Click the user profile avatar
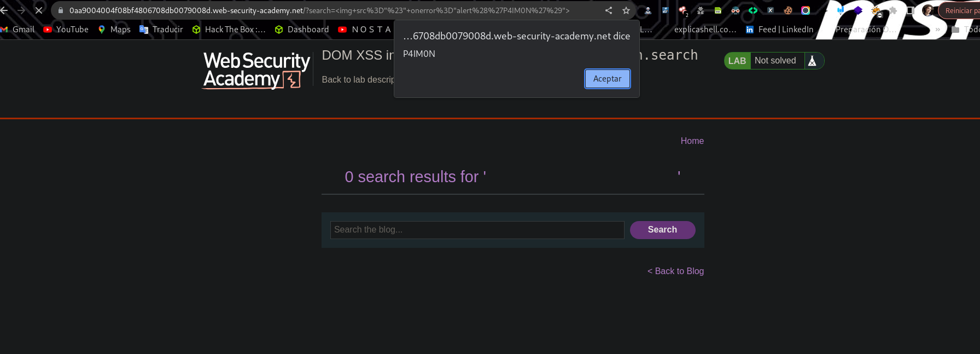 [927, 10]
